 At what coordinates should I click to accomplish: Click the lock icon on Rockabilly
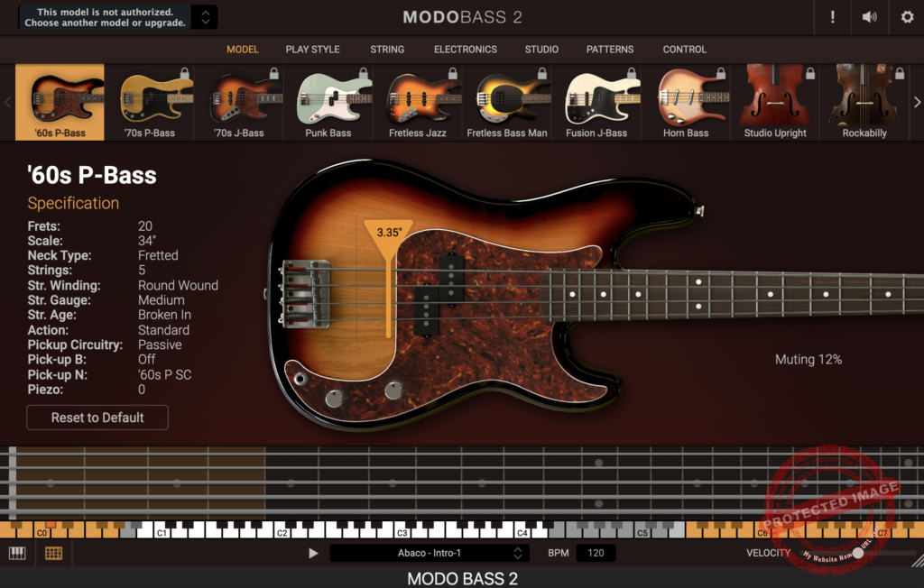click(x=900, y=73)
